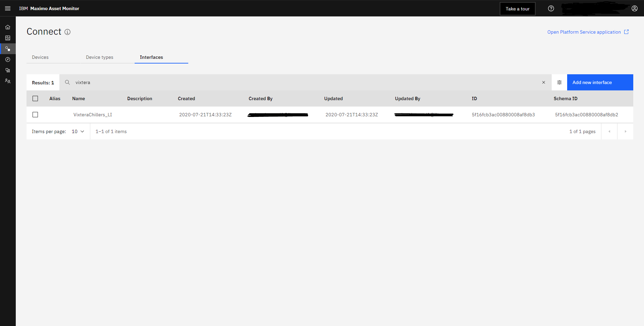Open the Users administration sidebar icon
644x326 pixels.
8,81
